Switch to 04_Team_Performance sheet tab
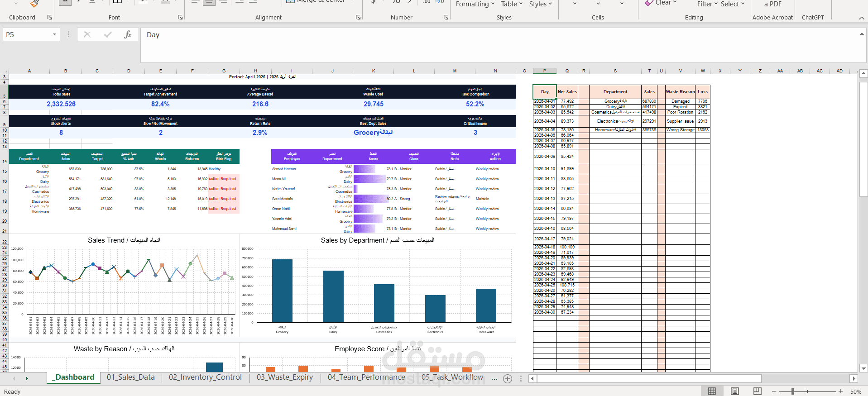 pos(366,377)
